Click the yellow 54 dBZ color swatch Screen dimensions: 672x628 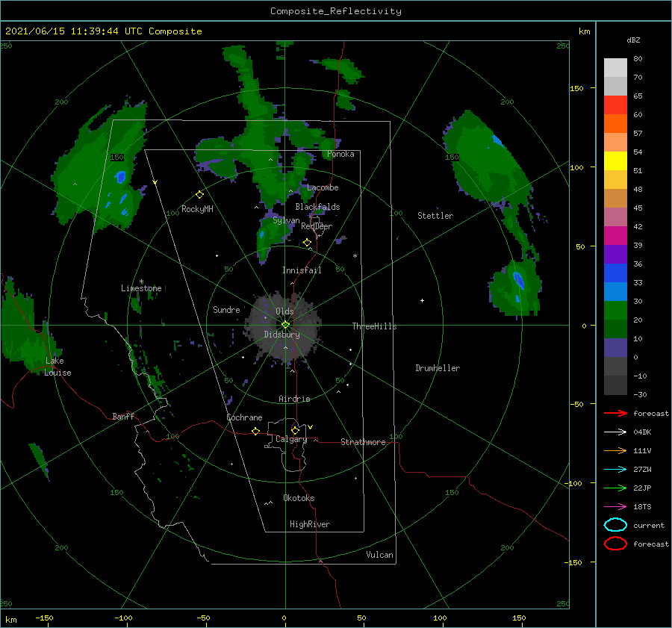615,161
